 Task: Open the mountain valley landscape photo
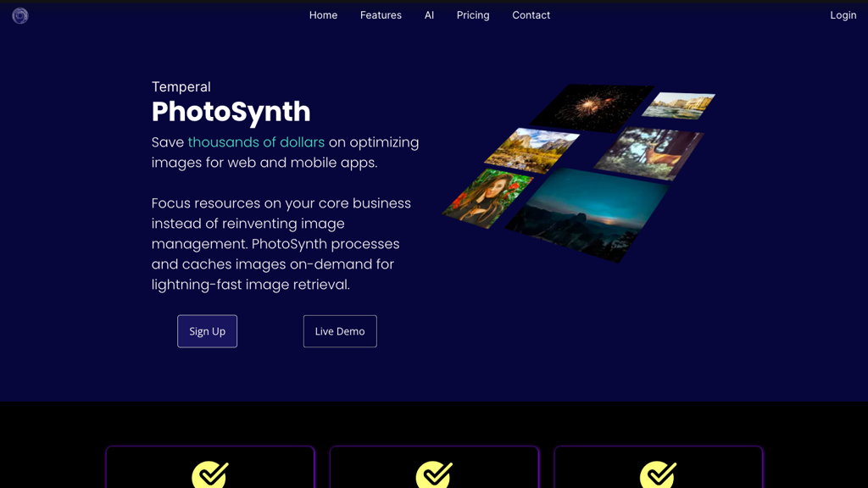531,150
